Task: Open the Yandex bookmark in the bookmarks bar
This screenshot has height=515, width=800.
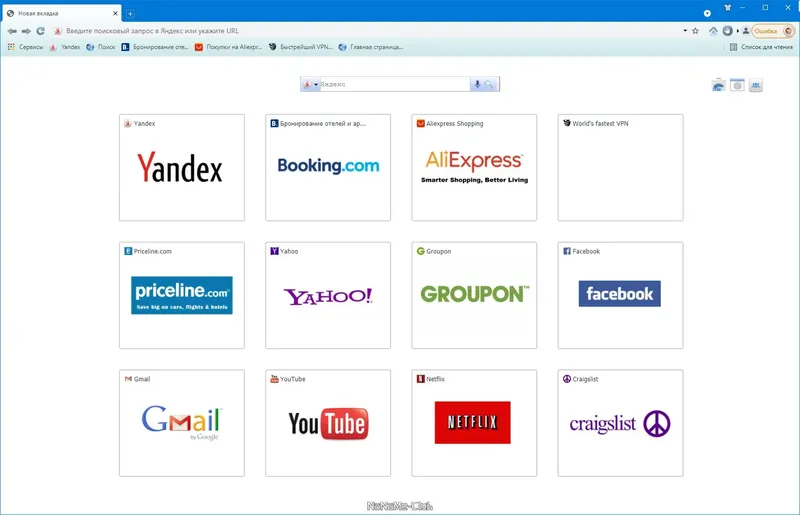Action: [65, 47]
